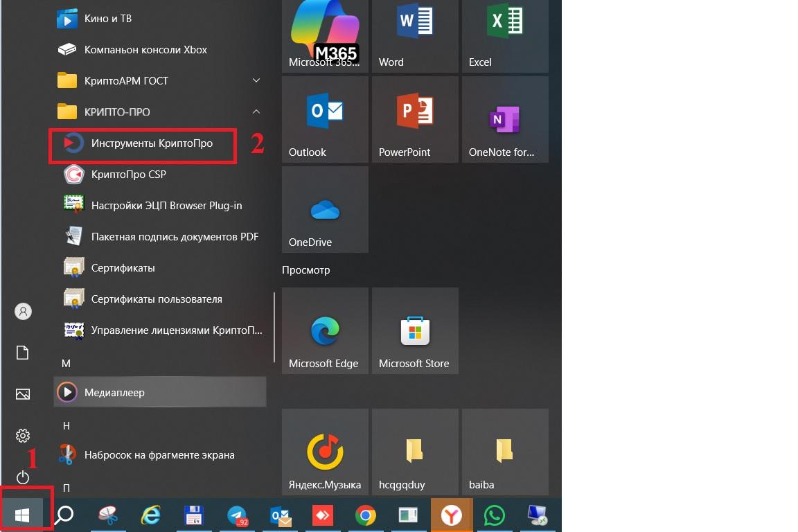Open Сертификаты пользователя
The height and width of the screenshot is (532, 798).
click(160, 299)
